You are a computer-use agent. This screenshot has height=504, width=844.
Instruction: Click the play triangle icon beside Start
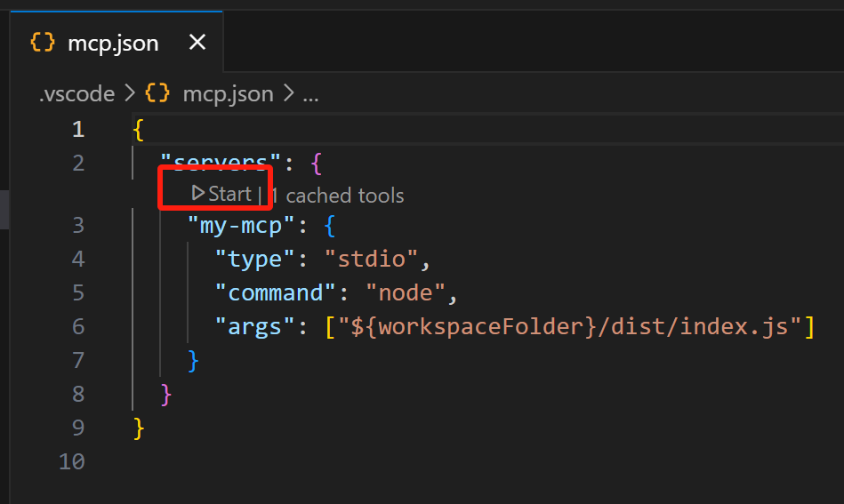(198, 194)
